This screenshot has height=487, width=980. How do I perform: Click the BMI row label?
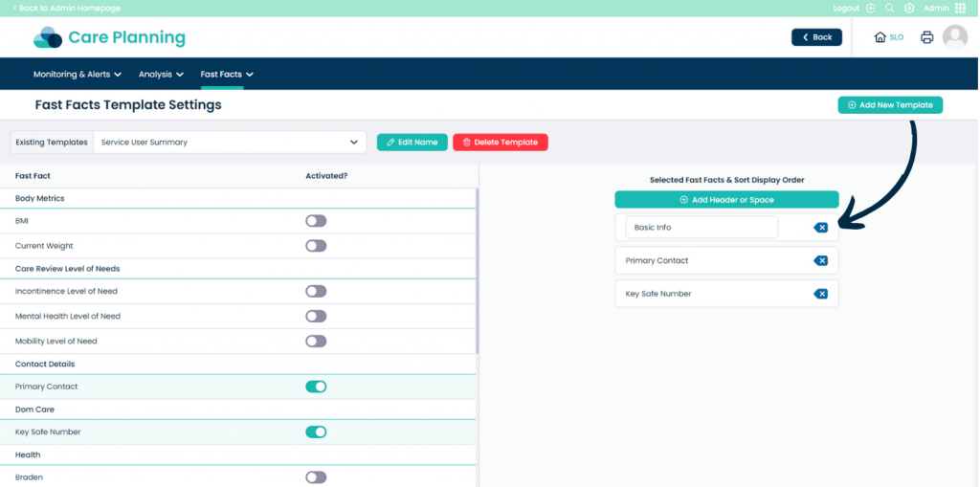[22, 221]
